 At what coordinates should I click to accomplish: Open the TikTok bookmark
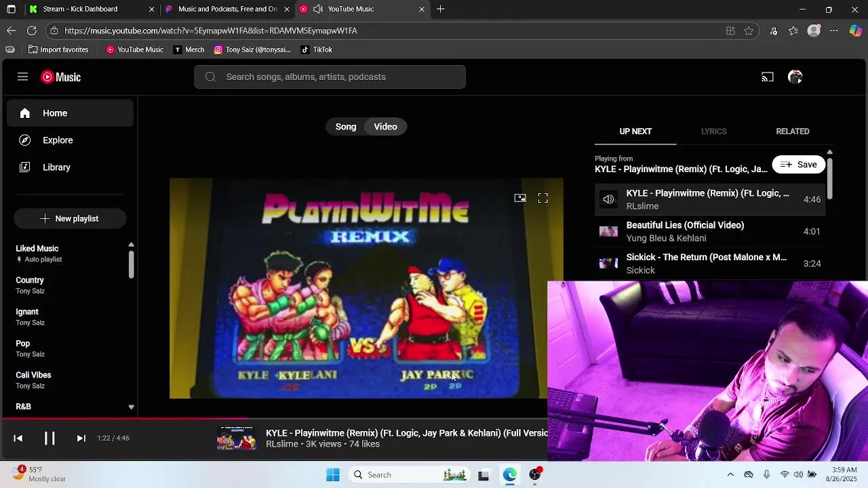pyautogui.click(x=317, y=49)
